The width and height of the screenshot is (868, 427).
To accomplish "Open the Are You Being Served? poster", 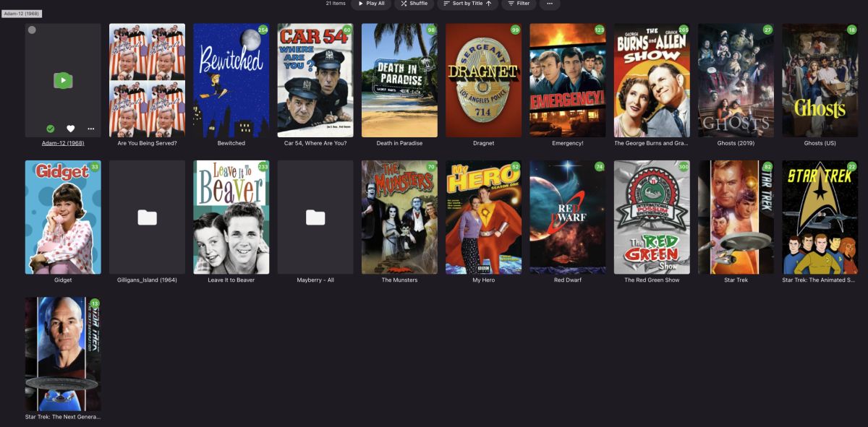I will [147, 80].
